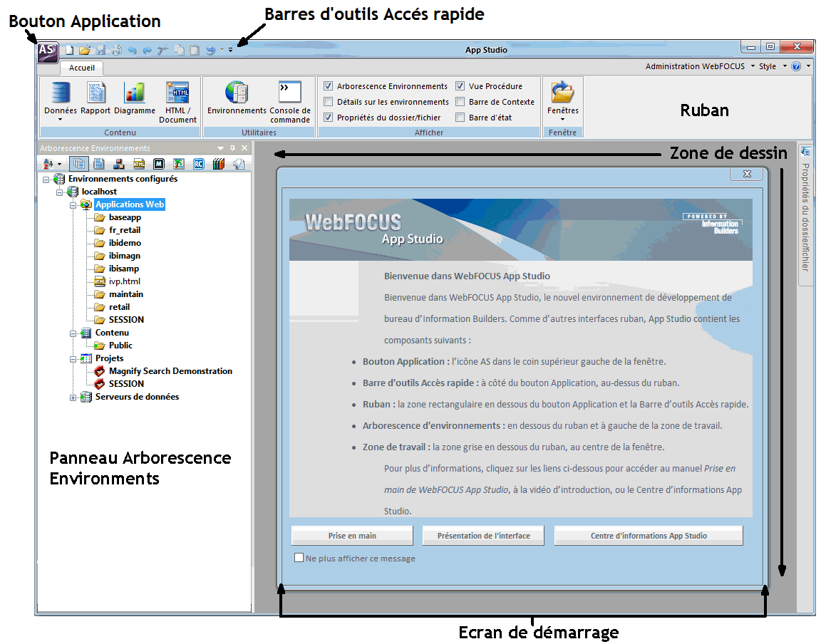Image resolution: width=821 pixels, height=644 pixels.
Task: Select the fr_retail folder
Action: coord(125,230)
